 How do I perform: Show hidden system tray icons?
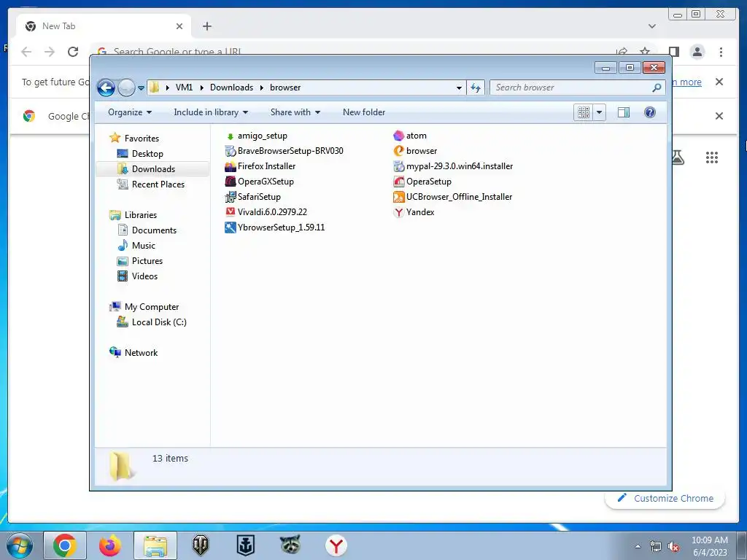point(638,546)
